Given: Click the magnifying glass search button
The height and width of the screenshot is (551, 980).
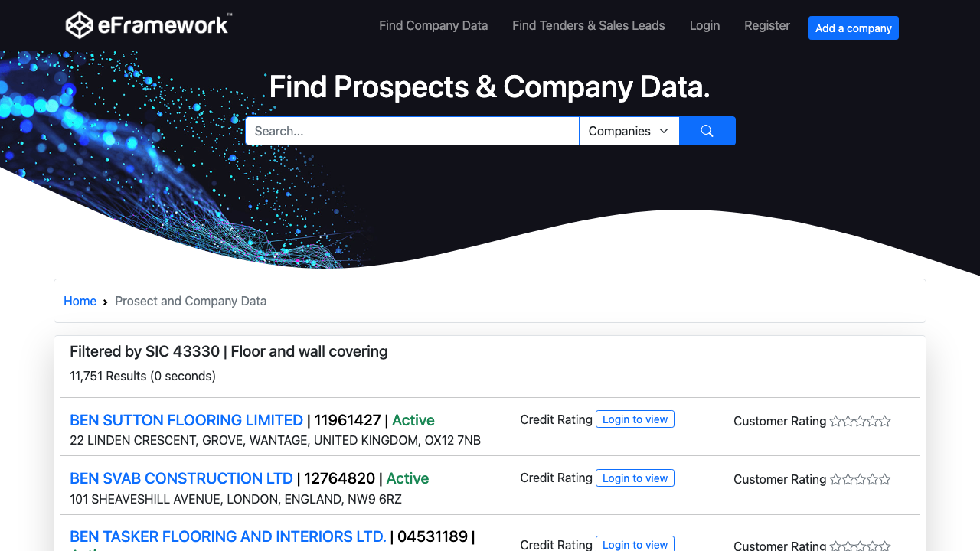Looking at the screenshot, I should 707,131.
